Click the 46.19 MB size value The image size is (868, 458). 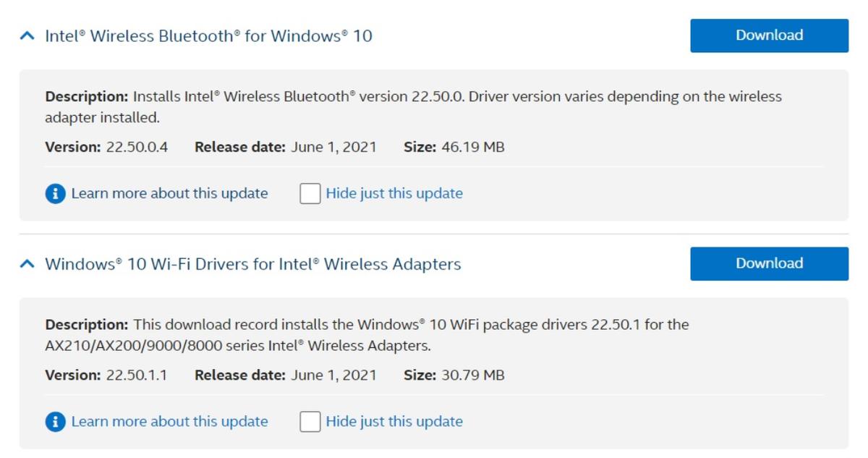click(x=472, y=148)
